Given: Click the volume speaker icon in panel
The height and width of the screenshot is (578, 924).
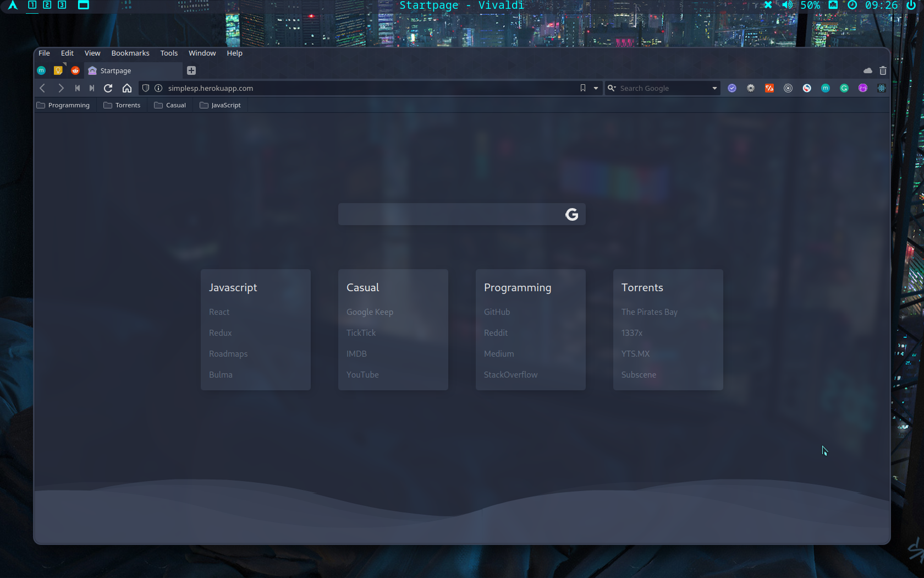Looking at the screenshot, I should click(x=788, y=5).
